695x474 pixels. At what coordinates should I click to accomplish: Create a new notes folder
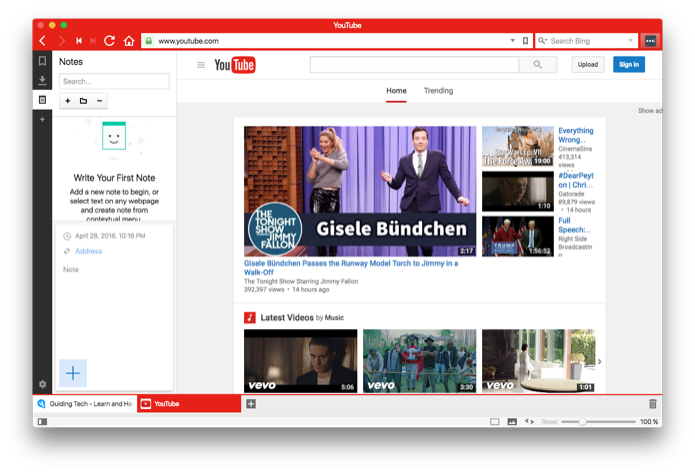coord(83,101)
